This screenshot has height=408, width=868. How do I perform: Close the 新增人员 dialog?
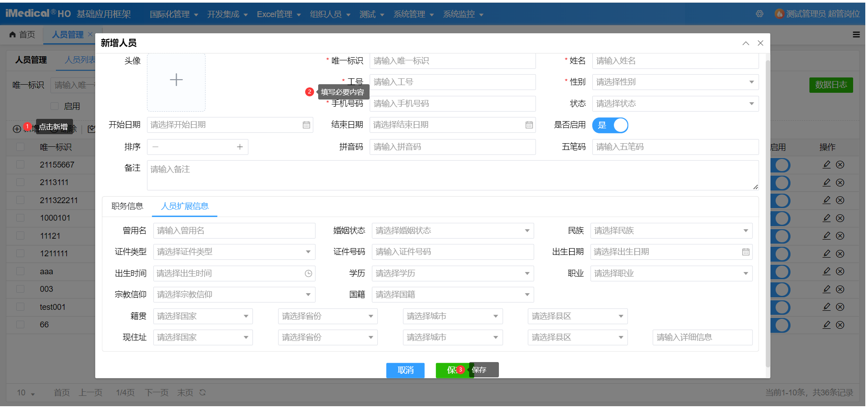(760, 43)
